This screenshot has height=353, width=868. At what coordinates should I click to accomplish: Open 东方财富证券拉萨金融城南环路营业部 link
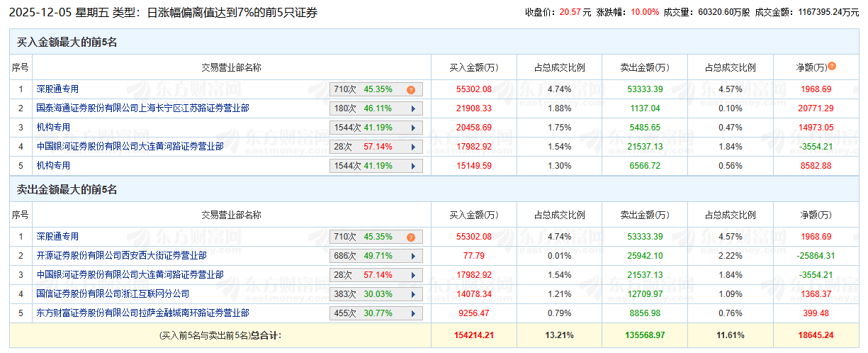click(x=142, y=313)
